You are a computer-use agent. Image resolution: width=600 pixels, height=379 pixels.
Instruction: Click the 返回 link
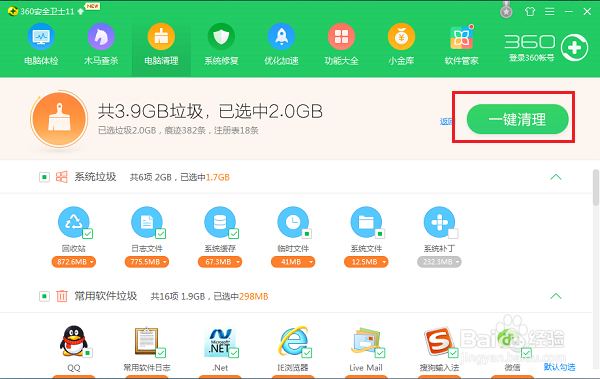click(x=446, y=122)
